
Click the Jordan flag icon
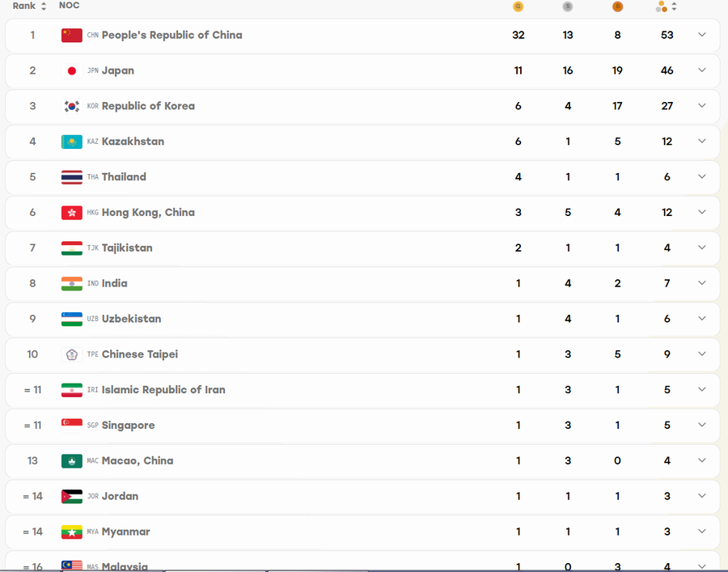[71, 496]
